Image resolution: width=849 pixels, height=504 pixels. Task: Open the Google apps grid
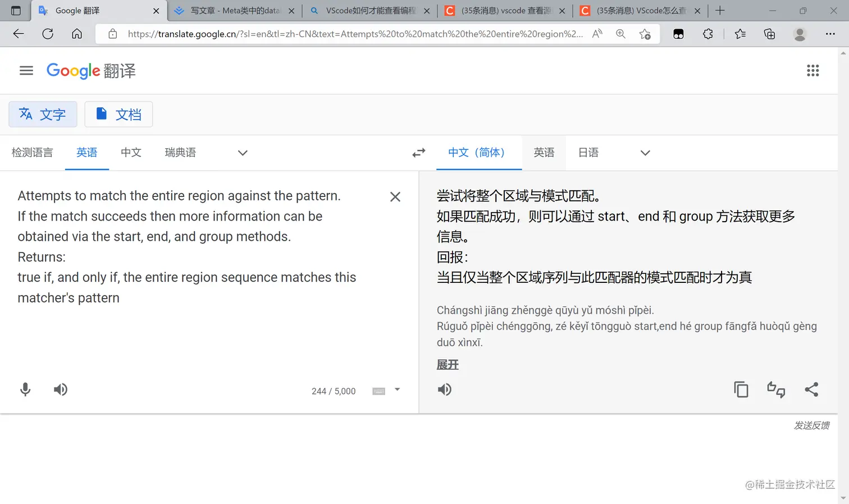tap(813, 71)
